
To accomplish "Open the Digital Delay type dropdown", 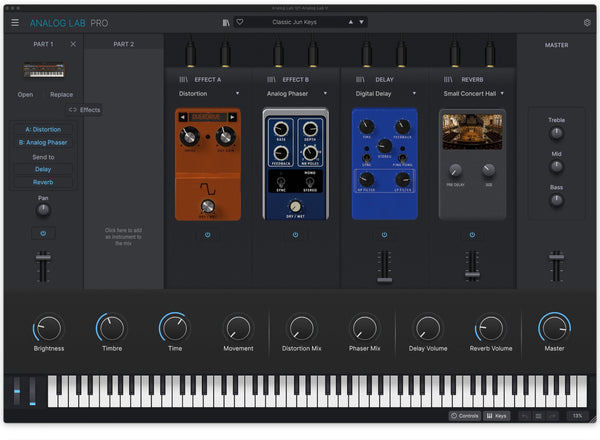I will click(414, 93).
